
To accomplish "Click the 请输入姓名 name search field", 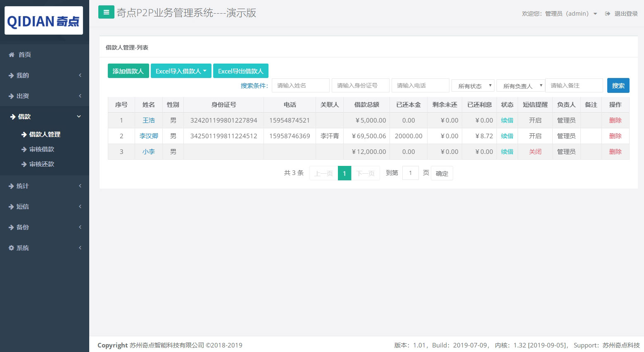I will [x=300, y=85].
